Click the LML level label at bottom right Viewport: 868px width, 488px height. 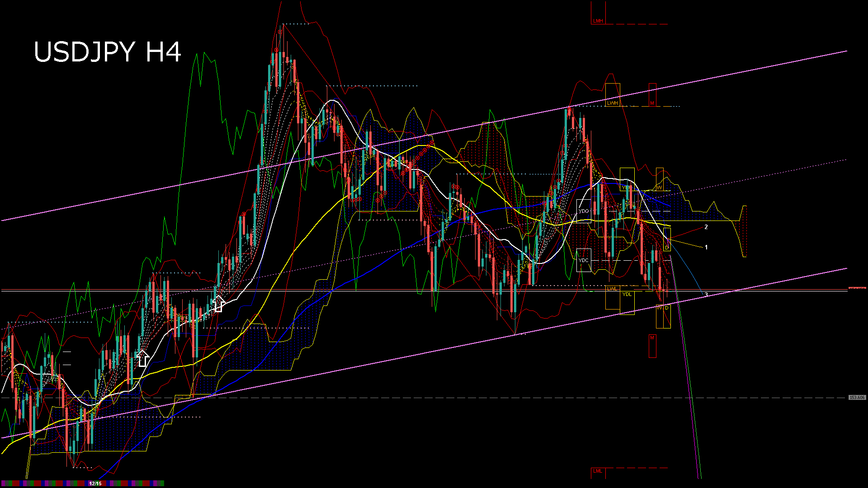[x=597, y=471]
